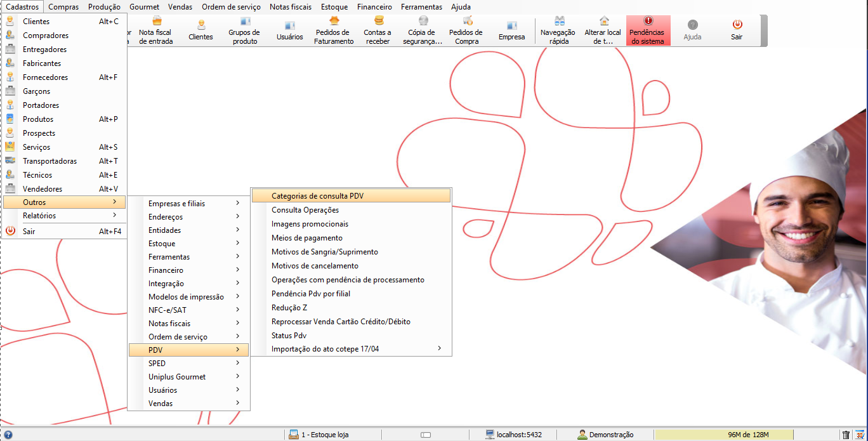Open Vendedores menu entry
This screenshot has width=868, height=441.
point(65,189)
